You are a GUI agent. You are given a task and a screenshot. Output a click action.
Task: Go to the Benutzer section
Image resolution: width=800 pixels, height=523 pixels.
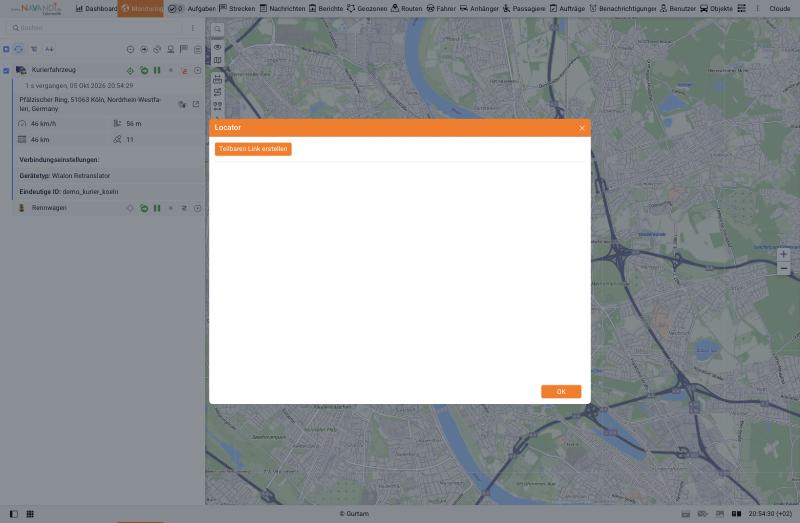pyautogui.click(x=678, y=9)
